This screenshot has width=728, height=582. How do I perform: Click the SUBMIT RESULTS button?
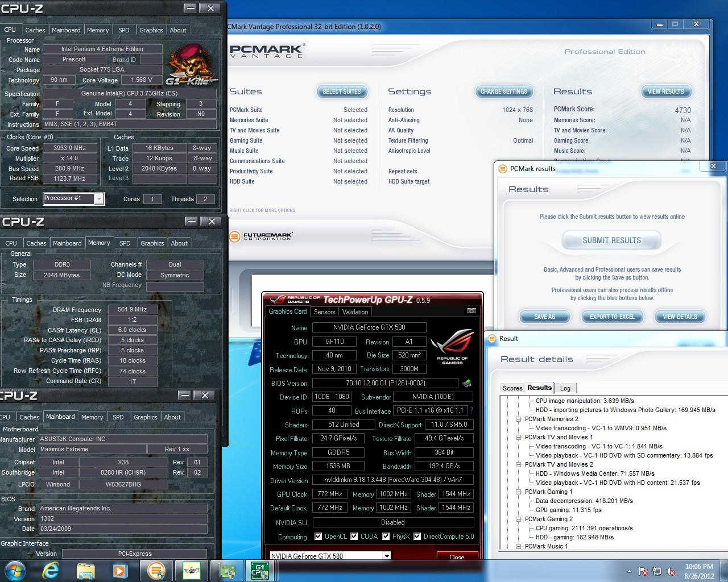pos(611,240)
